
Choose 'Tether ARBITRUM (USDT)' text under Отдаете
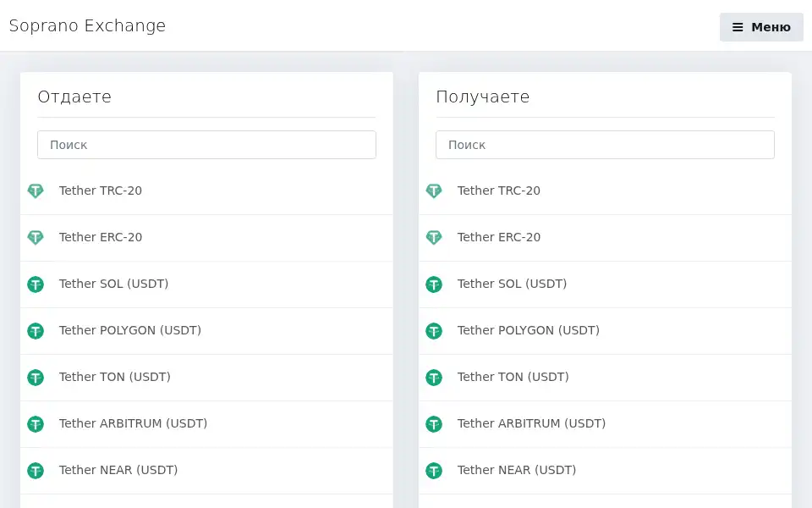pyautogui.click(x=133, y=424)
